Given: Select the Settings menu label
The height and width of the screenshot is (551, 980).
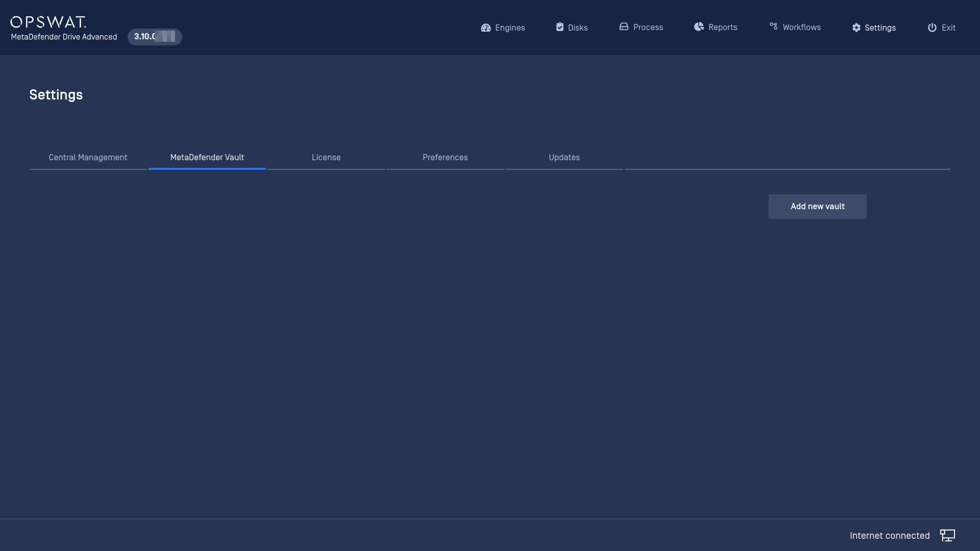Looking at the screenshot, I should point(880,28).
